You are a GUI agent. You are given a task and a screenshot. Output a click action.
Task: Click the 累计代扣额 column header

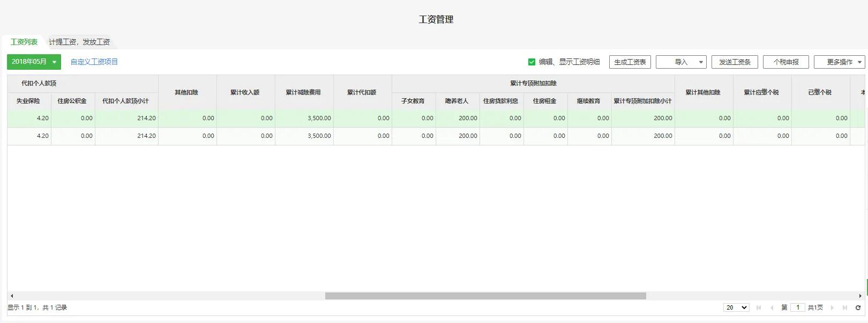tap(362, 92)
